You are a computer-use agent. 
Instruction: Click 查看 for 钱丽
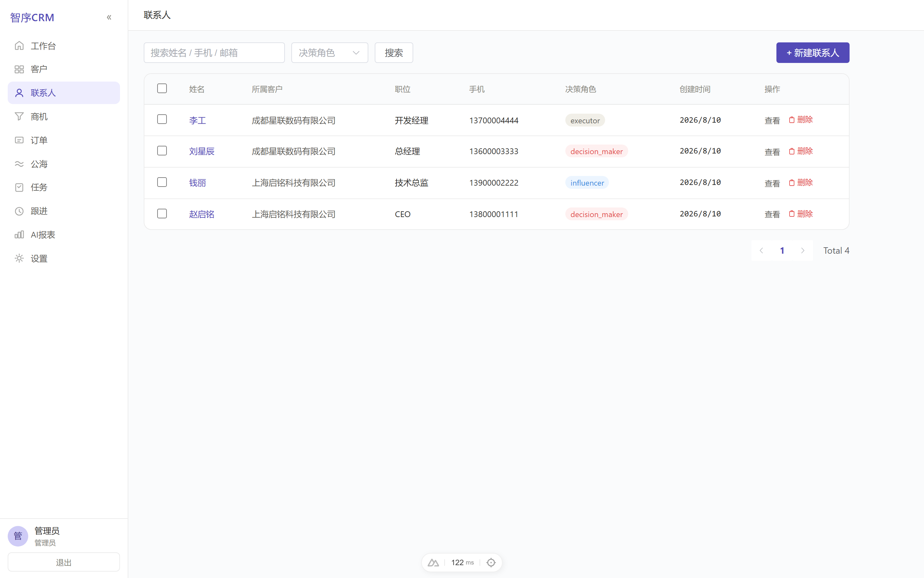coord(772,183)
